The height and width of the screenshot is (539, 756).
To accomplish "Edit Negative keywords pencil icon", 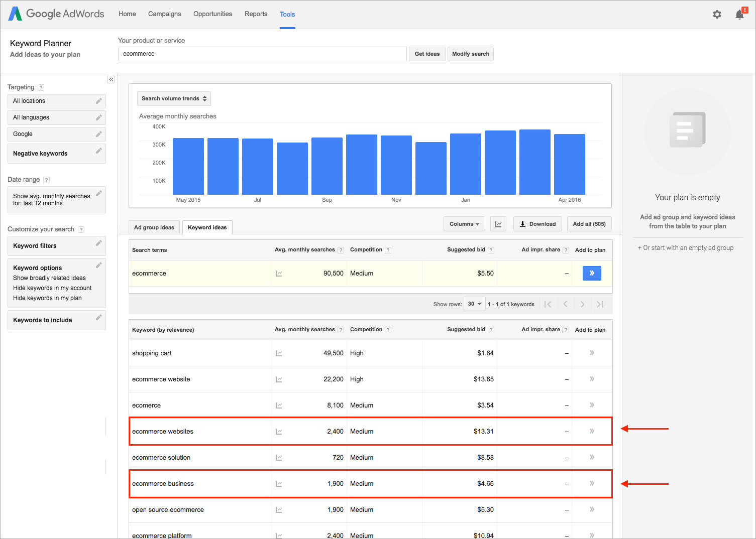I will pos(99,151).
